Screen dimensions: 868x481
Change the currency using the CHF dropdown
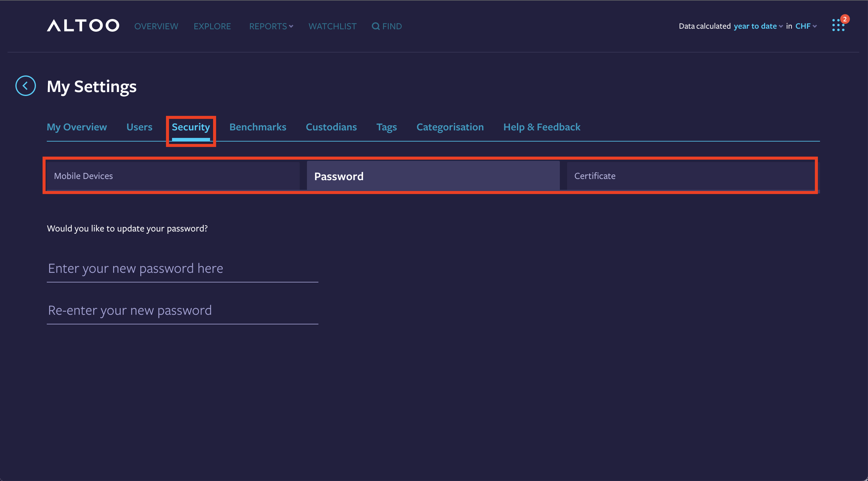tap(803, 26)
